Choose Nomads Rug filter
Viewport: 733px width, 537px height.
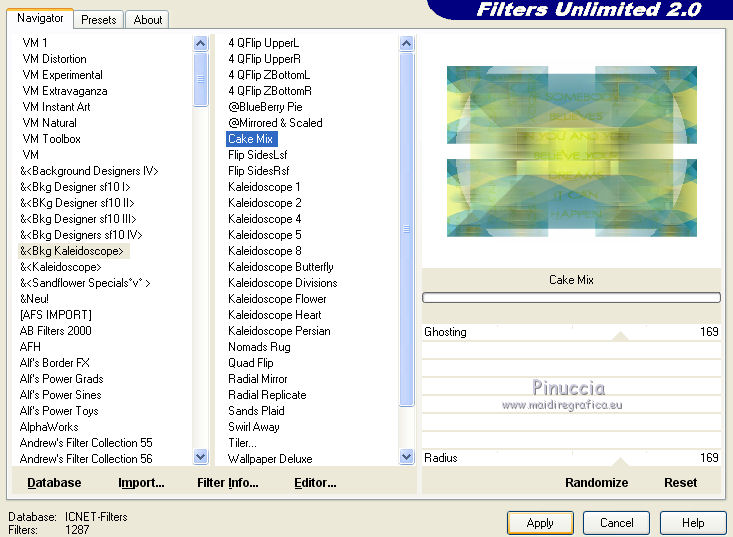pos(259,347)
